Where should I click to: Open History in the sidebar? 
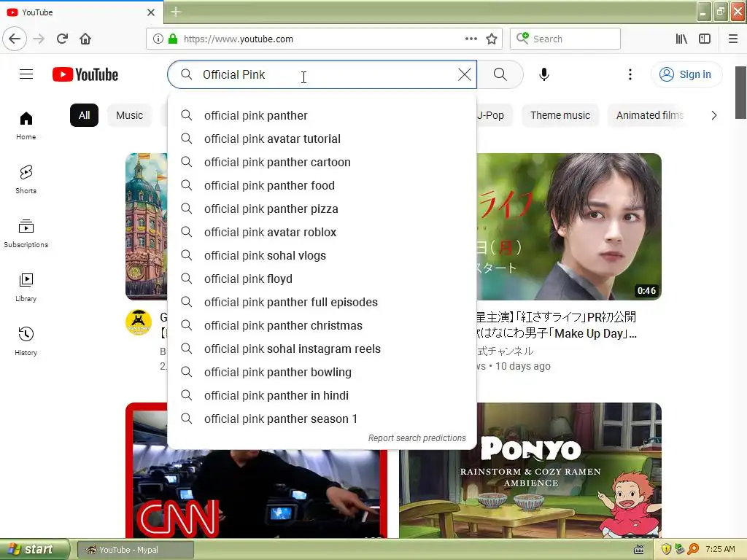[26, 341]
